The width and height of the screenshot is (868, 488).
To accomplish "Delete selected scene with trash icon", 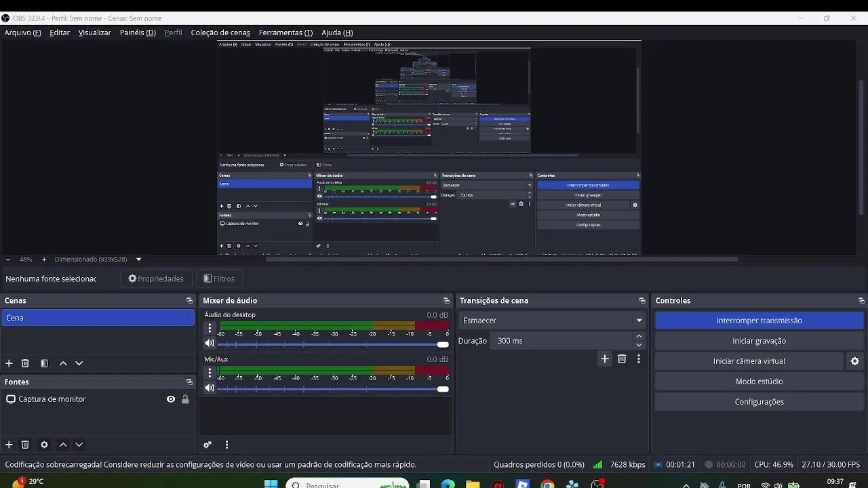I will (25, 363).
